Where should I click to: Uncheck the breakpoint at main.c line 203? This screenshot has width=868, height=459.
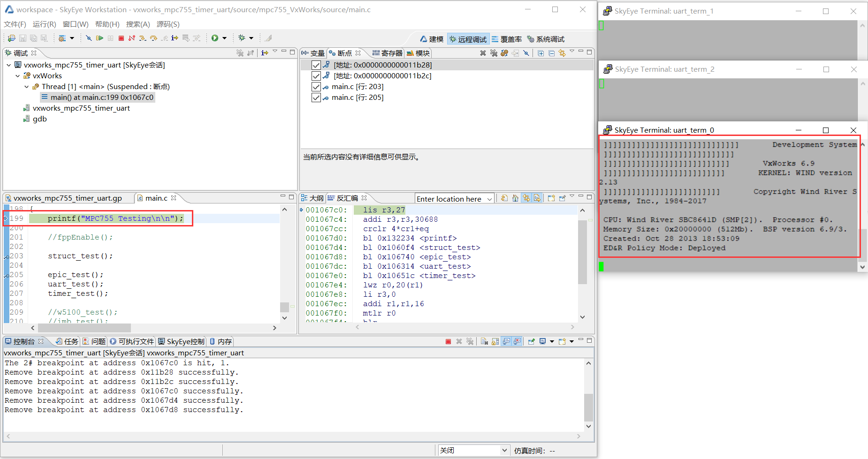point(316,87)
